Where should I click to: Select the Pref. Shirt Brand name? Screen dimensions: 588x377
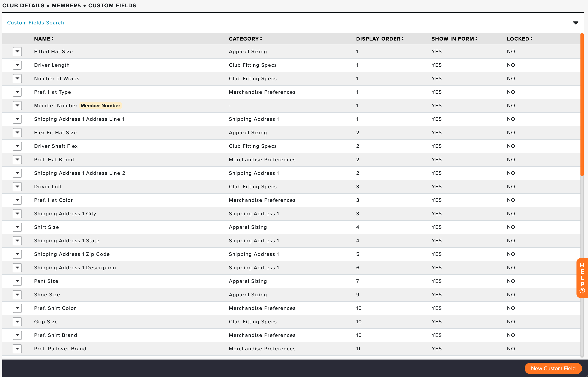pos(56,335)
